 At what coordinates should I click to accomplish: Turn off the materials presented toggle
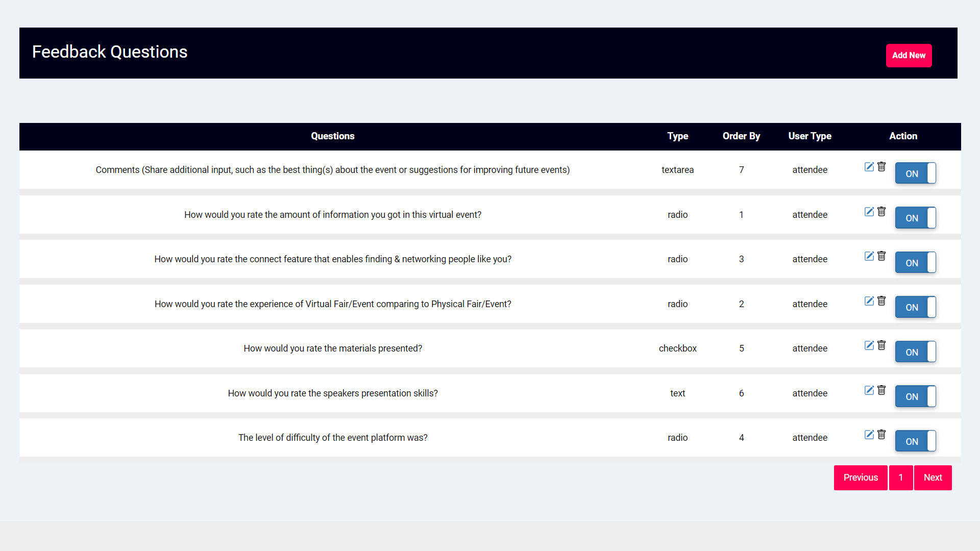coord(915,352)
